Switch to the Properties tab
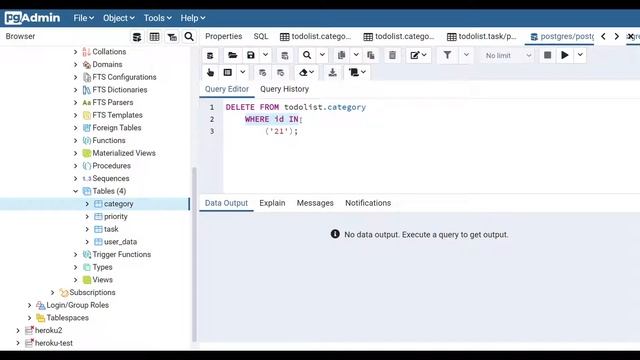 pos(224,36)
